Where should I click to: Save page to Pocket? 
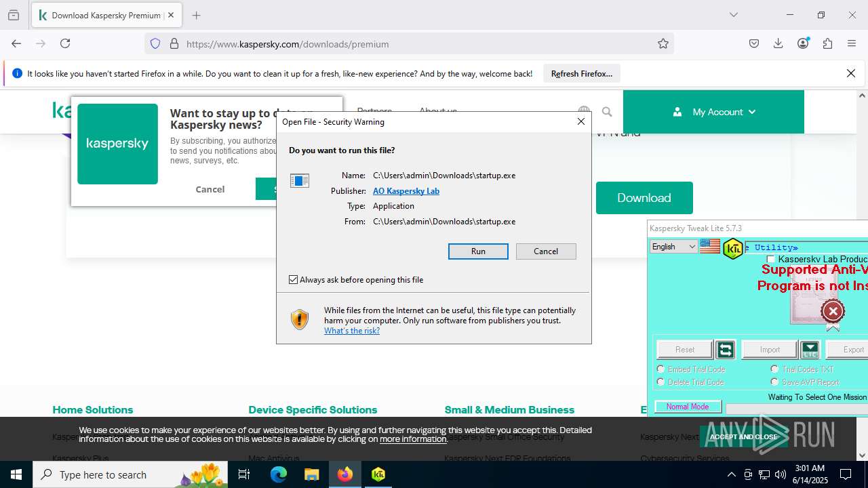click(754, 43)
